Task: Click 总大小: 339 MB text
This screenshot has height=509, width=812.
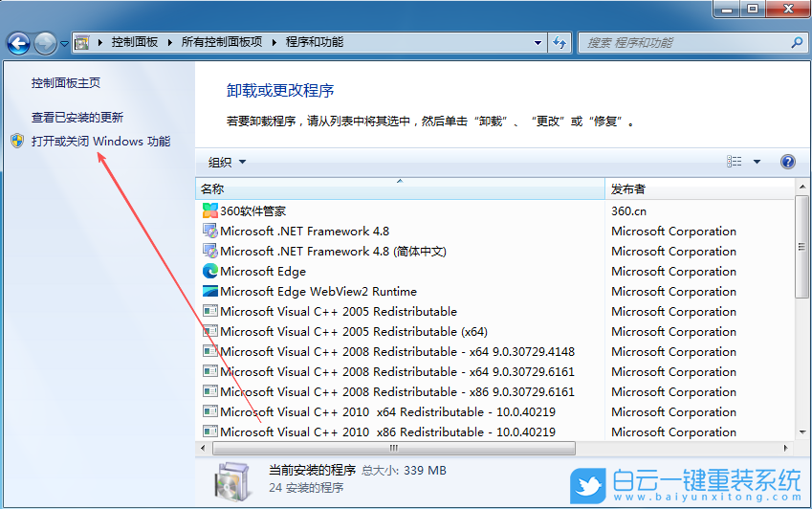Action: pyautogui.click(x=404, y=471)
